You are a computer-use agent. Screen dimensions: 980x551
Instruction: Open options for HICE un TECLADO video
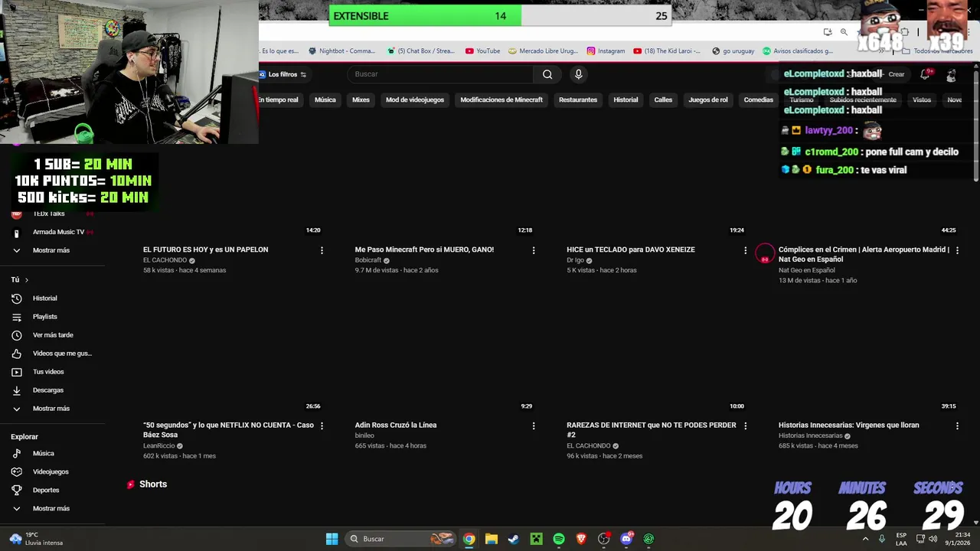click(745, 250)
